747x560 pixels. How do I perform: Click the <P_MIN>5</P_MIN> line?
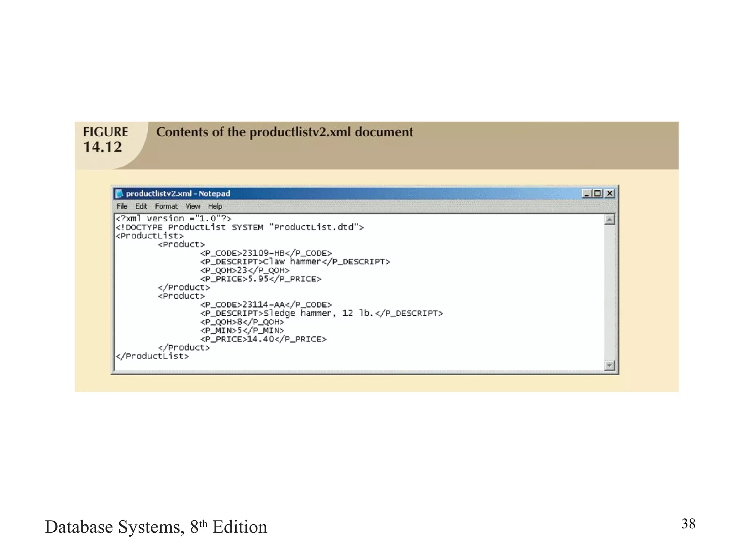coord(242,331)
